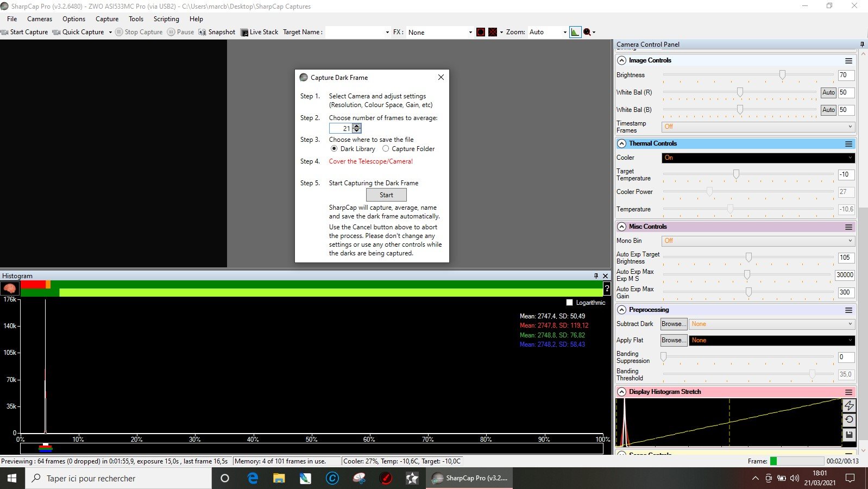
Task: Open the Scripting menu
Action: (166, 18)
